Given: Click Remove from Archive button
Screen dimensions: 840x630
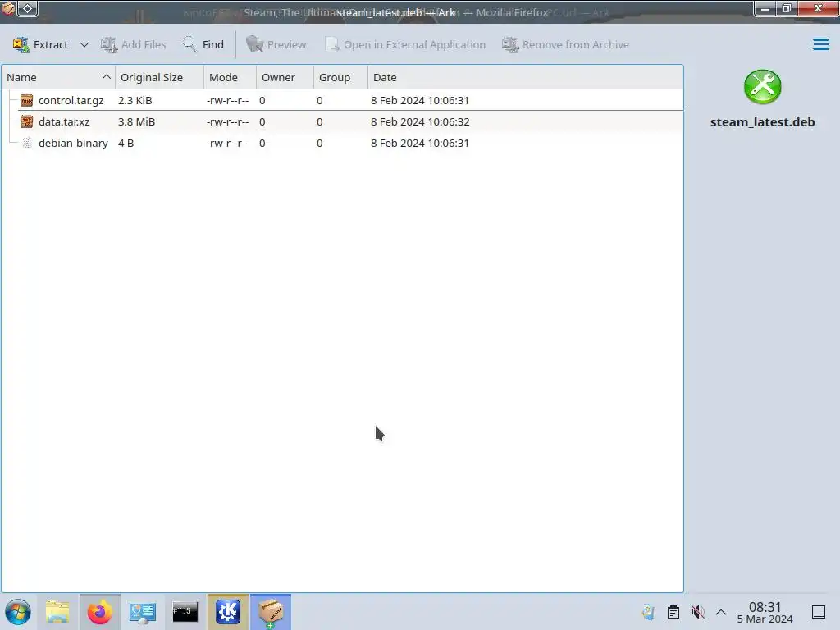Looking at the screenshot, I should pos(565,44).
